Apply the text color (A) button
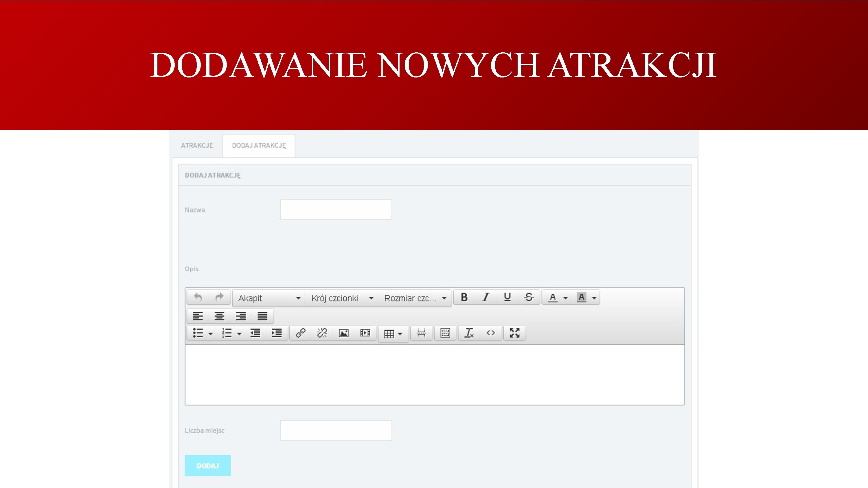Viewport: 868px width, 488px height. pos(553,297)
